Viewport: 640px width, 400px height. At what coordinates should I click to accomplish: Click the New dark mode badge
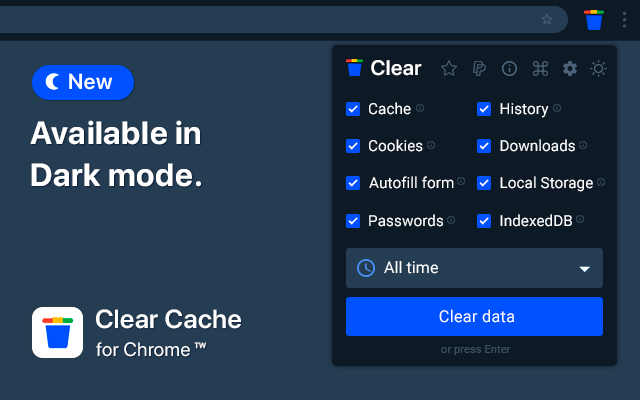[83, 83]
